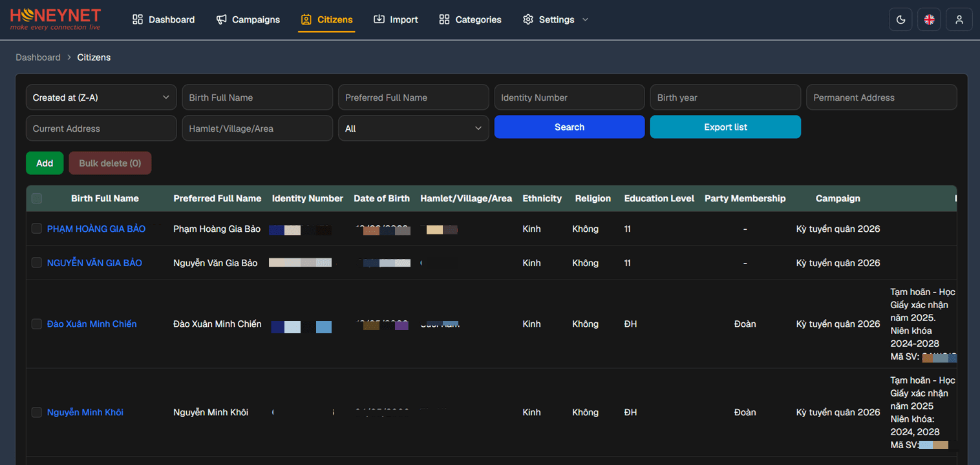980x465 pixels.
Task: Click the Honeynet logo
Action: tap(56, 19)
